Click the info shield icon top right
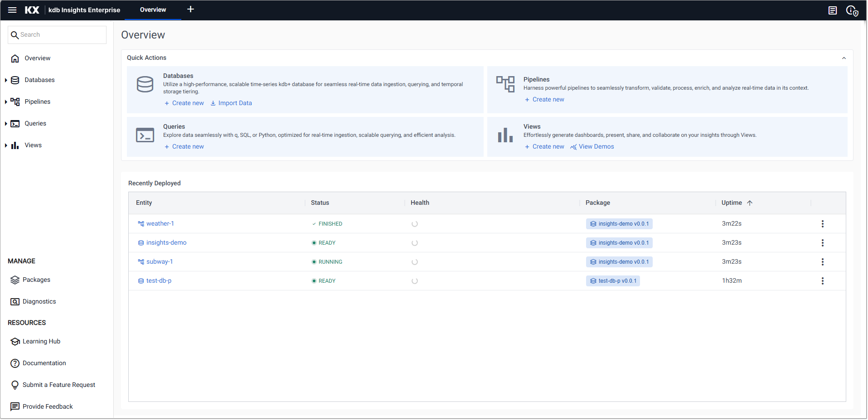The image size is (868, 420). pyautogui.click(x=853, y=10)
